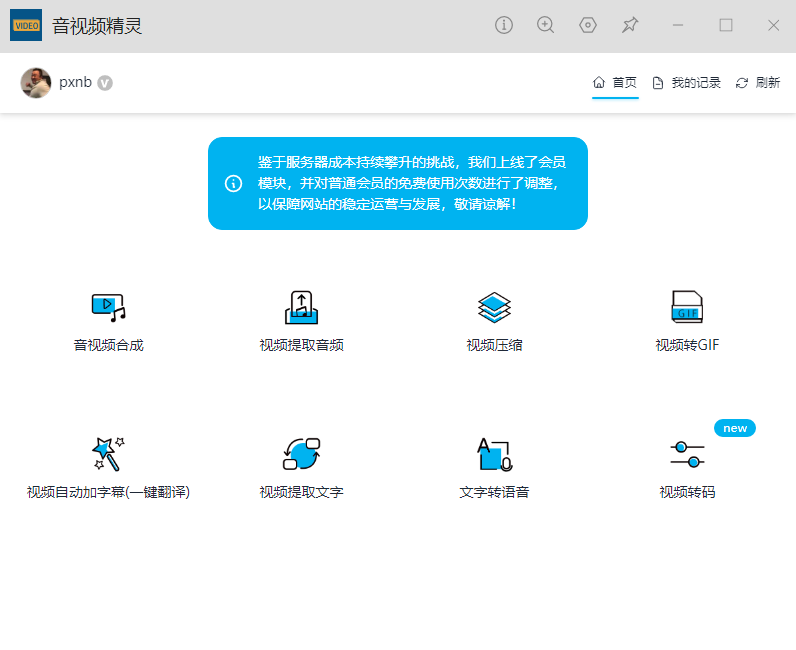Click the username pxnb
This screenshot has width=796, height=650.
[x=75, y=83]
